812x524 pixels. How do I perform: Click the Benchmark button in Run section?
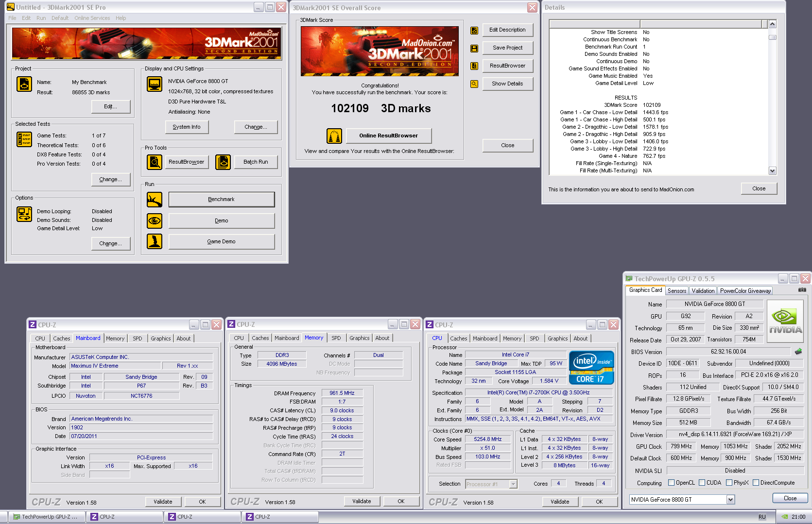(x=222, y=200)
